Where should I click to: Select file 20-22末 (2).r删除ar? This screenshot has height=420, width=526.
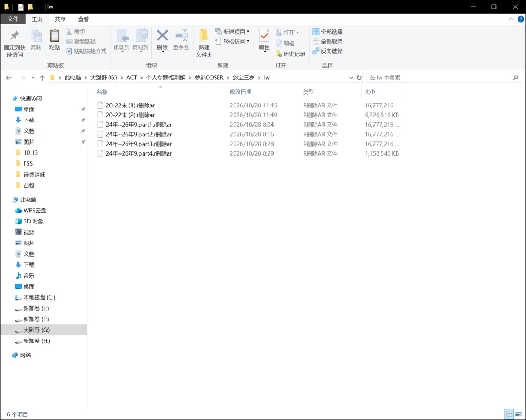point(130,115)
